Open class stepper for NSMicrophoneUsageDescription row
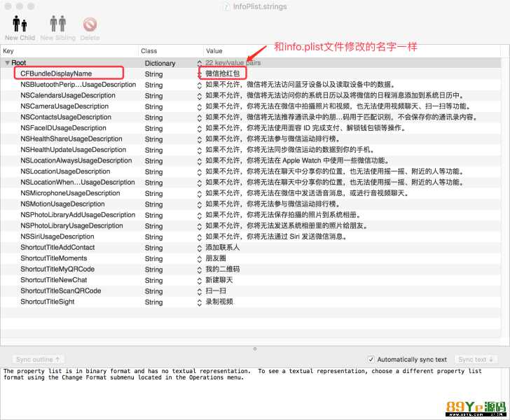This screenshot has width=510, height=420. pos(200,194)
